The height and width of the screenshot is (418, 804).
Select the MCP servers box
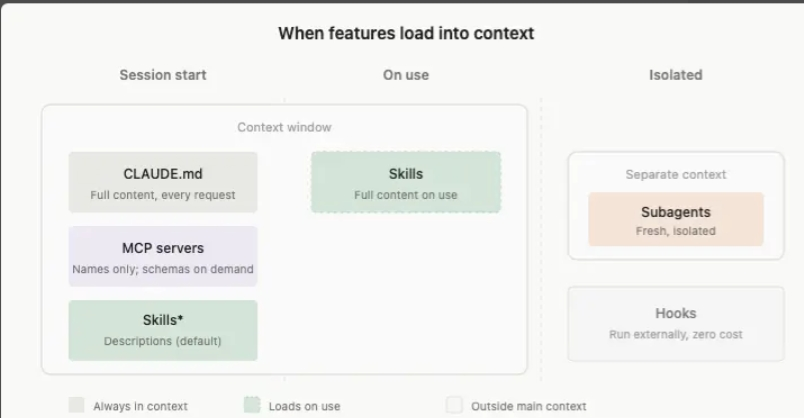(x=163, y=256)
